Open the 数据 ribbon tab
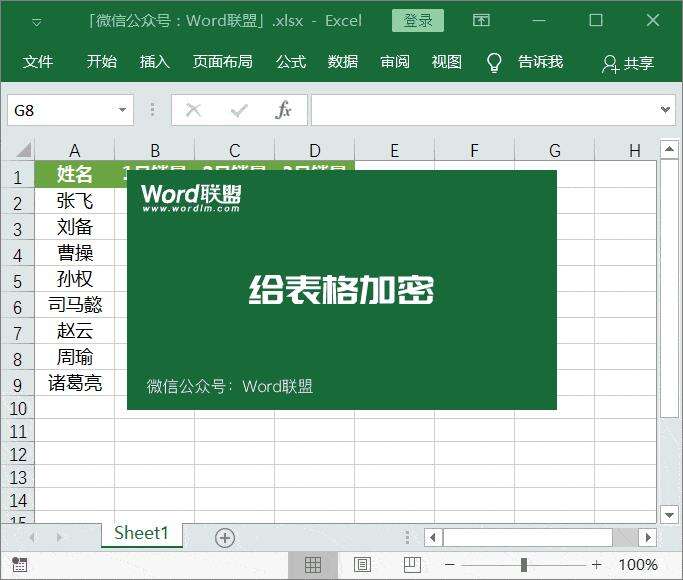Screen dimensions: 683x580 point(343,62)
